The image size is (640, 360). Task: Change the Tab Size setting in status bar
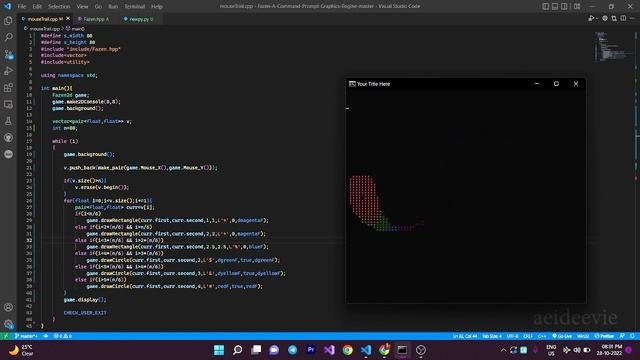point(492,336)
